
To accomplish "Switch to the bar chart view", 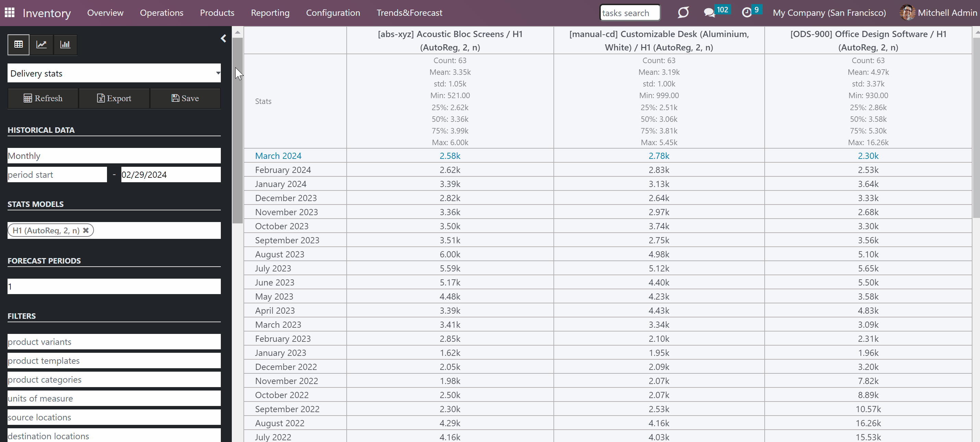I will (x=65, y=45).
